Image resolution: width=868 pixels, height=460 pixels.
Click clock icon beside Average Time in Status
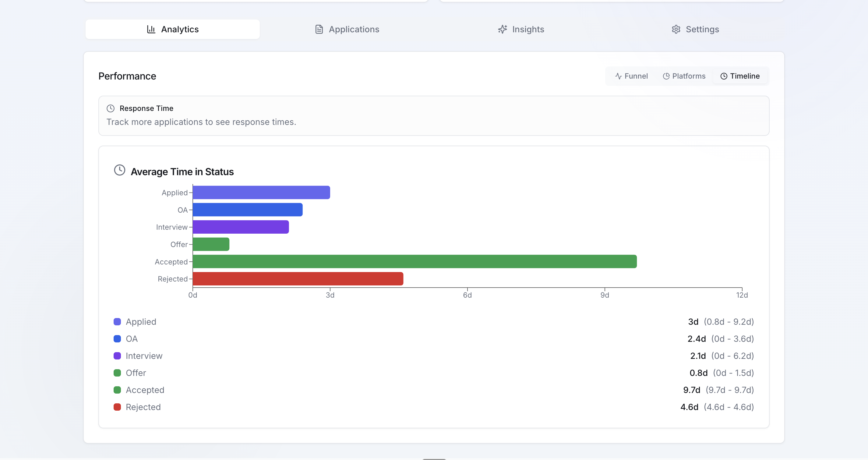[x=120, y=170]
